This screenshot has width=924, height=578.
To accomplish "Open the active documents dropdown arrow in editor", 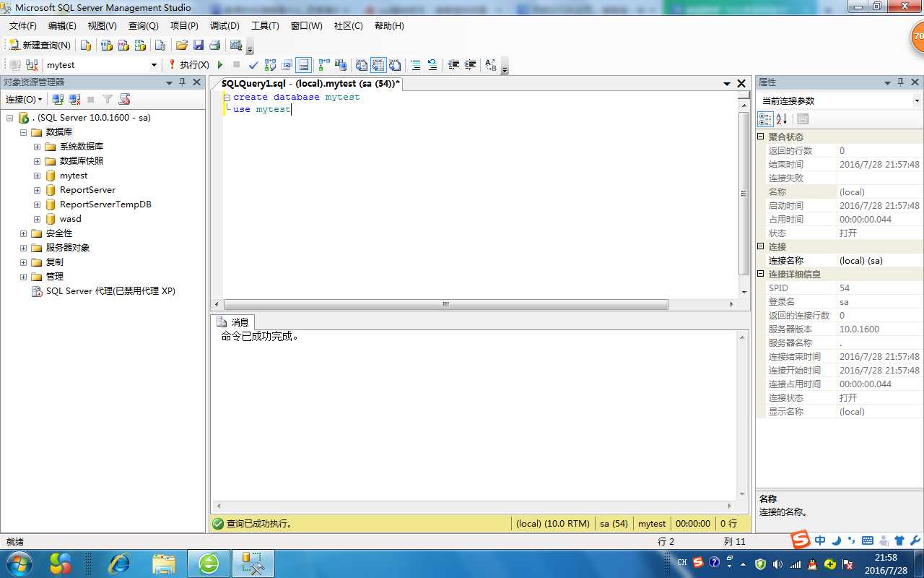I will tap(727, 84).
